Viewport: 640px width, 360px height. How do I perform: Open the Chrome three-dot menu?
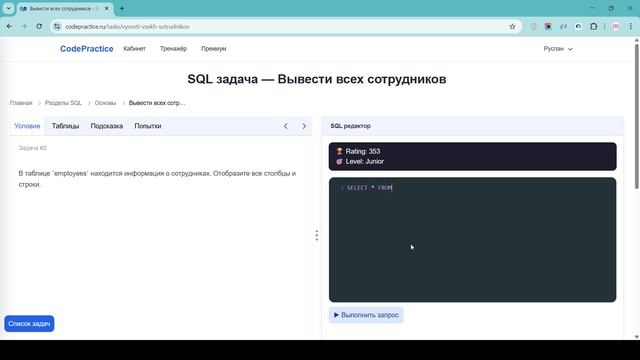(x=631, y=27)
